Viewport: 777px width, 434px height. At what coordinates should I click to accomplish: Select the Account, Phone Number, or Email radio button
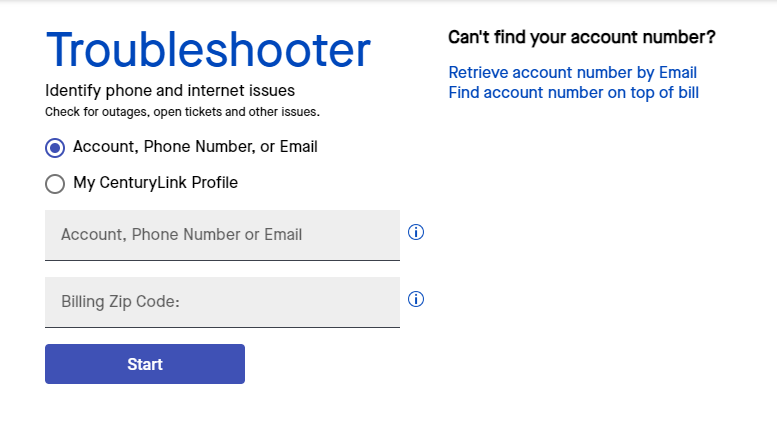55,148
